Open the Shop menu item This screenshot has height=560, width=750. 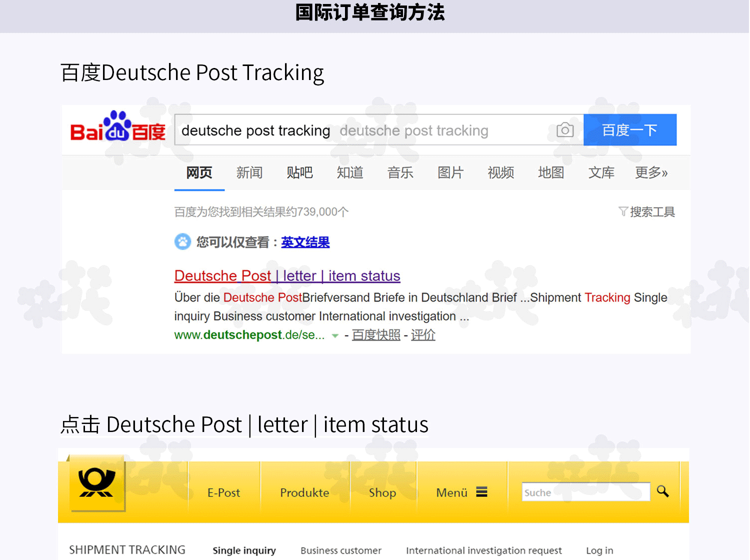tap(382, 492)
